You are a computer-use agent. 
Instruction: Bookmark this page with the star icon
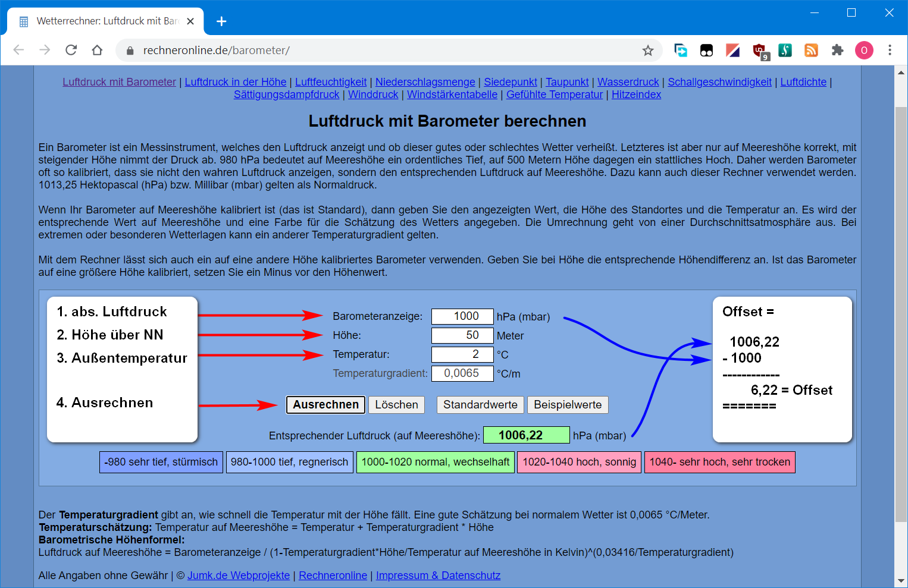click(x=648, y=51)
